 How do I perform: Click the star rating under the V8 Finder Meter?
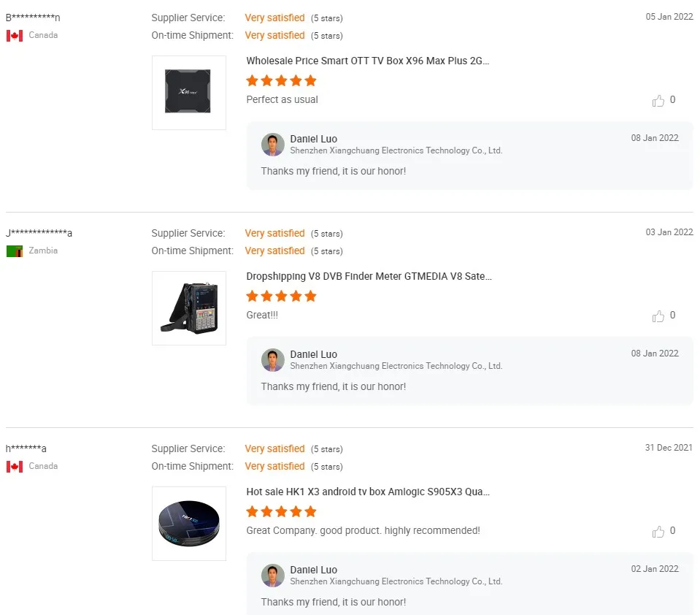point(282,296)
